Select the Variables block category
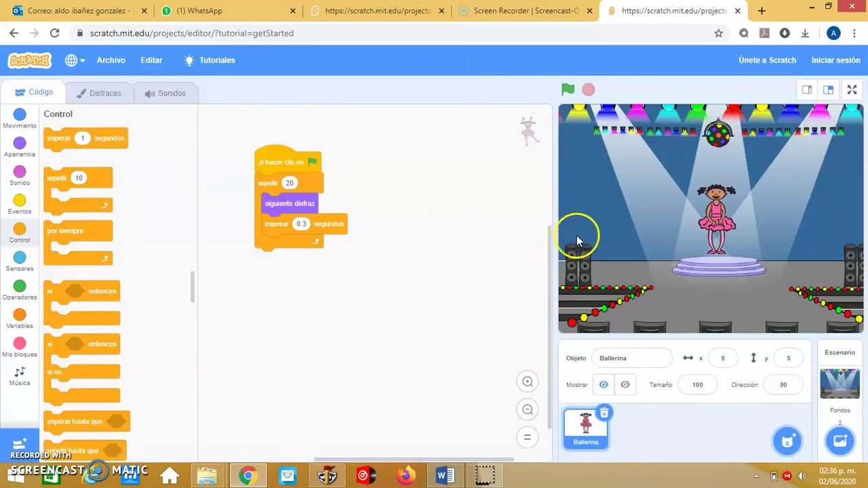Viewport: 868px width, 488px height. click(20, 319)
